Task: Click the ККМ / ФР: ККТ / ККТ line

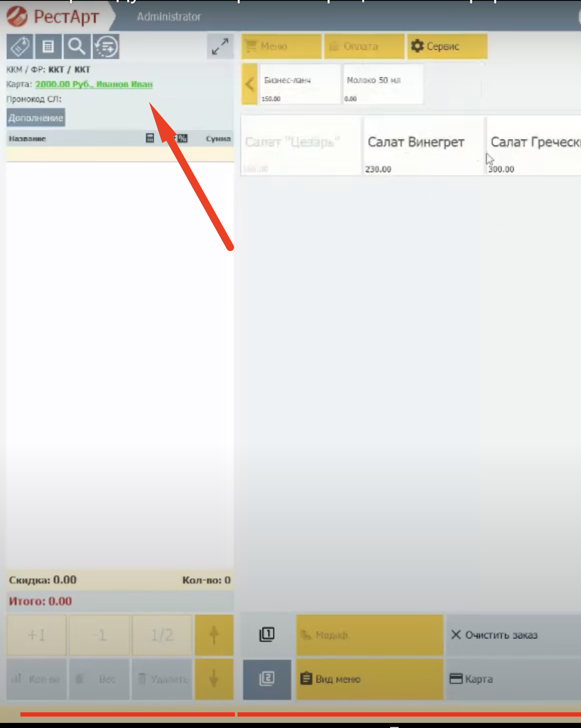Action: pos(48,70)
